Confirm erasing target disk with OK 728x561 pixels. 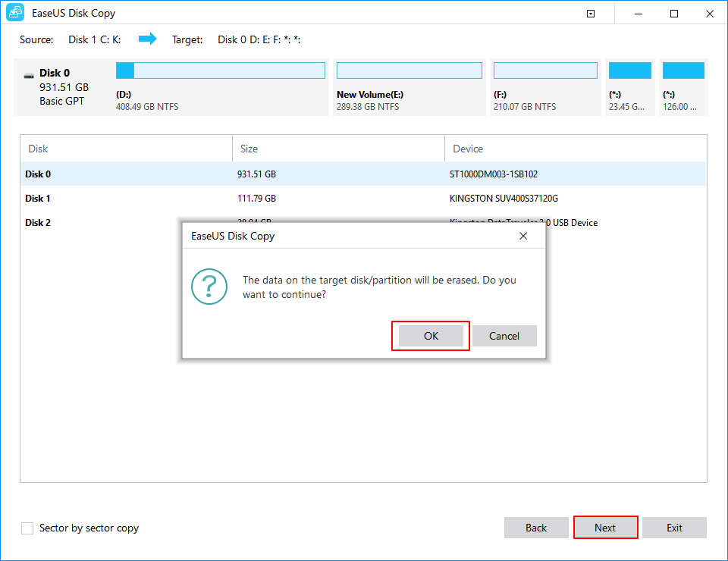coord(430,335)
